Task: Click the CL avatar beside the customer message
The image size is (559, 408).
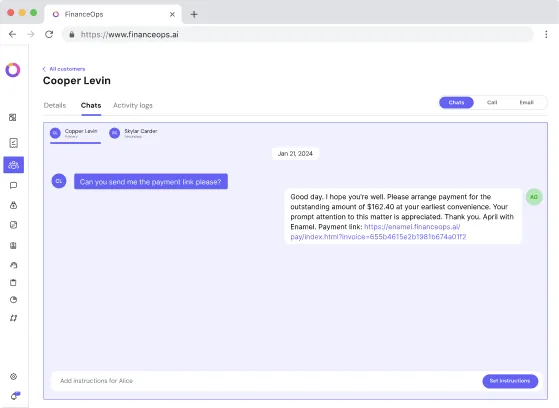Action: click(59, 181)
